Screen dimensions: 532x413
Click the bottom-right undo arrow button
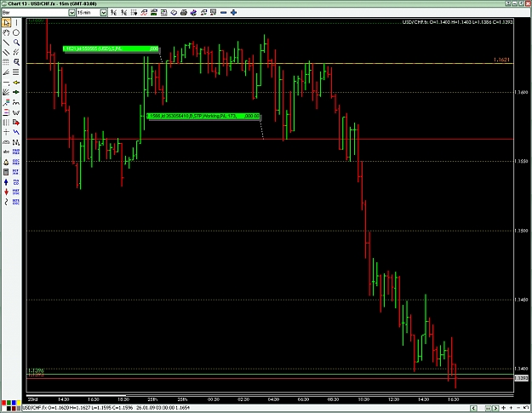(x=526, y=408)
